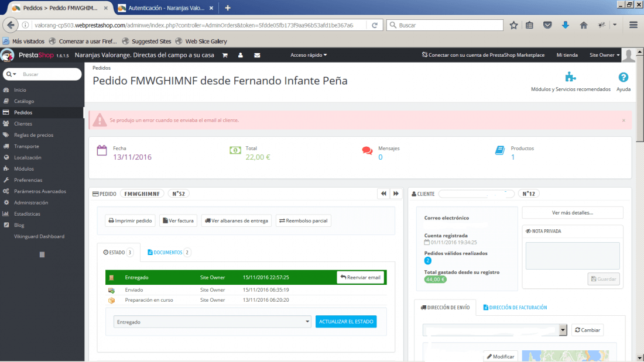
Task: Click the employee avatar icon
Action: (628, 55)
